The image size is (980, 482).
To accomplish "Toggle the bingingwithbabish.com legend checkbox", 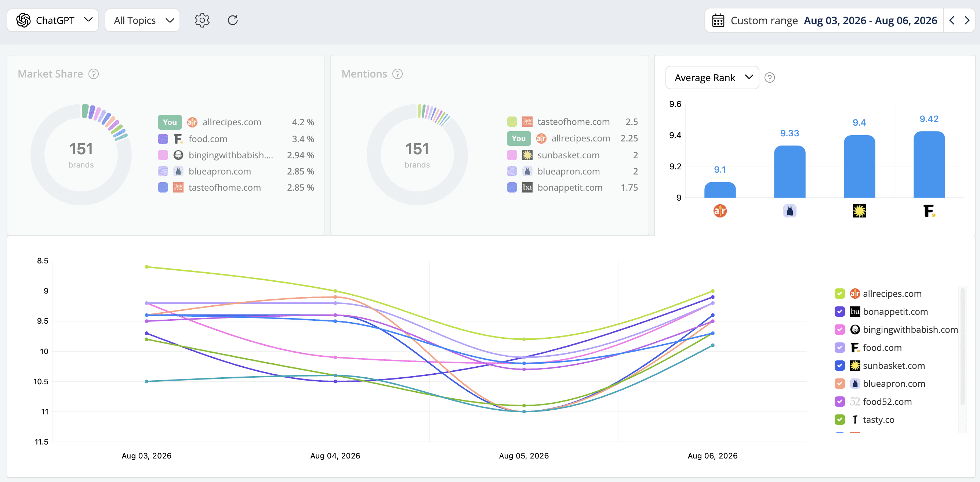I will pos(840,330).
